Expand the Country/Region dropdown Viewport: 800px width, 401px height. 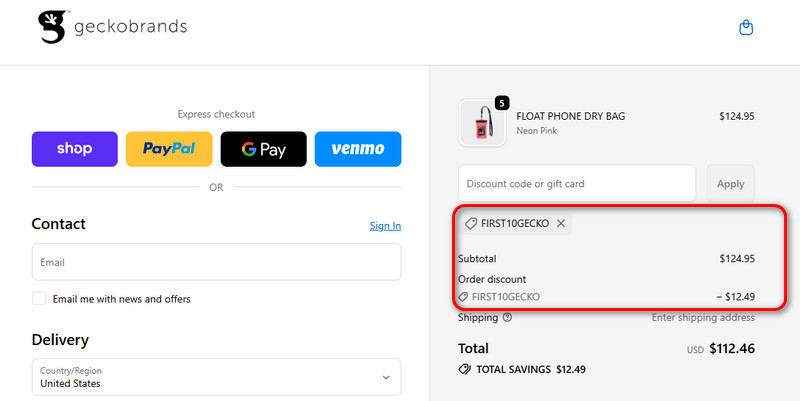click(216, 377)
